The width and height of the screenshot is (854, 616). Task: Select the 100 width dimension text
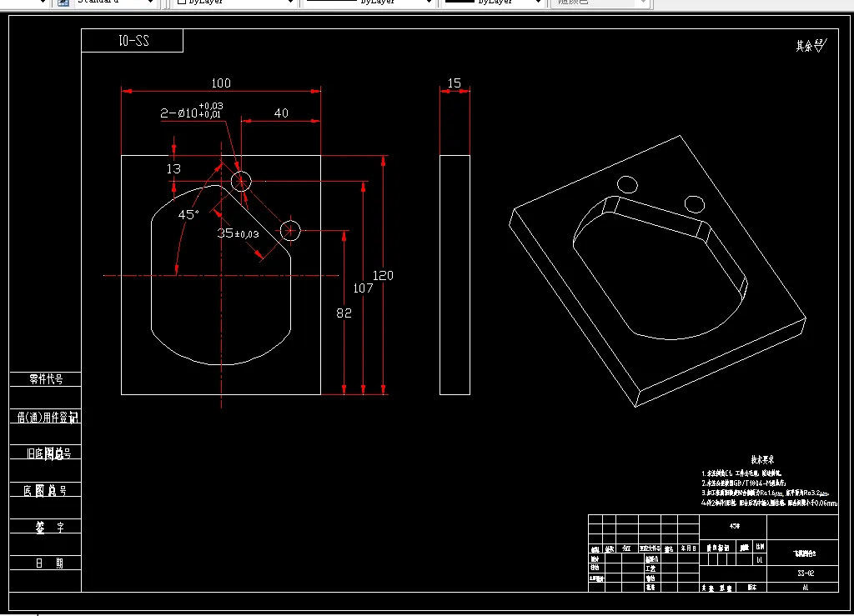point(221,83)
